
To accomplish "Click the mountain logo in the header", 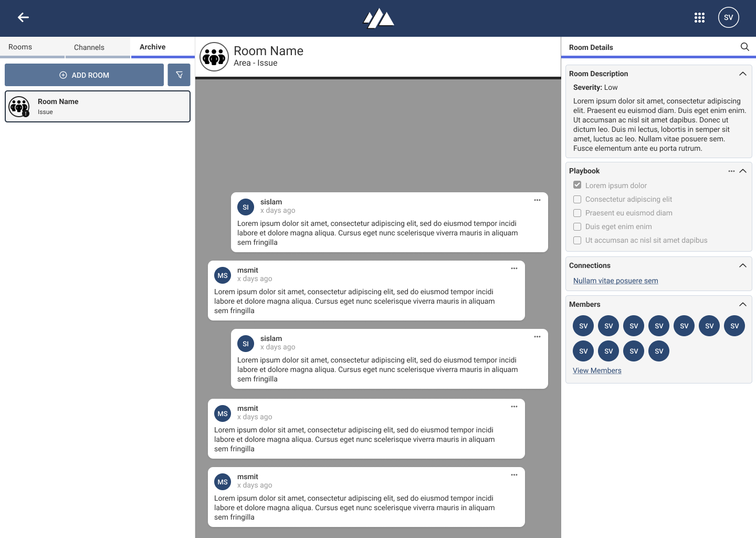I will [x=379, y=18].
